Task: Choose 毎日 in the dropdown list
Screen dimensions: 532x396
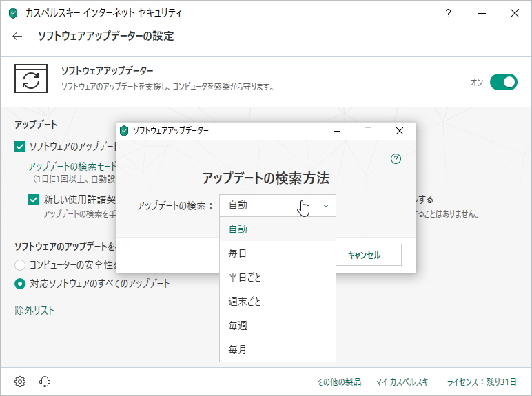Action: coord(278,253)
